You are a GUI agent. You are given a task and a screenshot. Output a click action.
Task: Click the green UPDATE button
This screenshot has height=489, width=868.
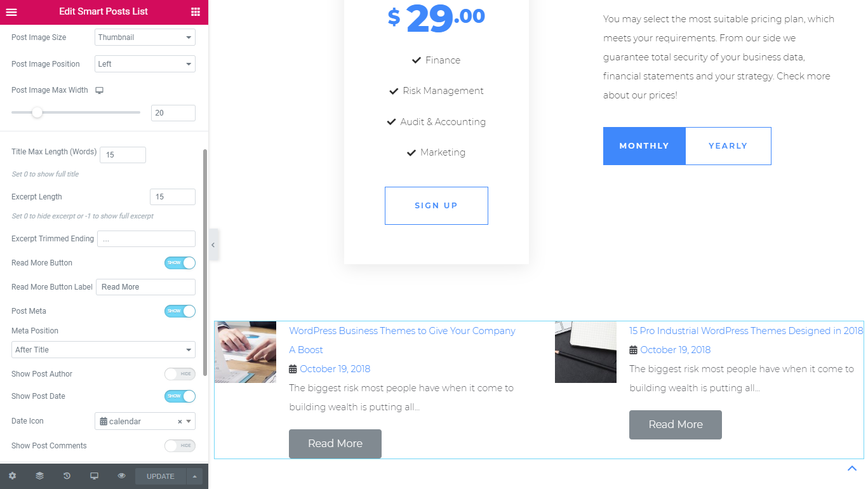[x=161, y=476]
